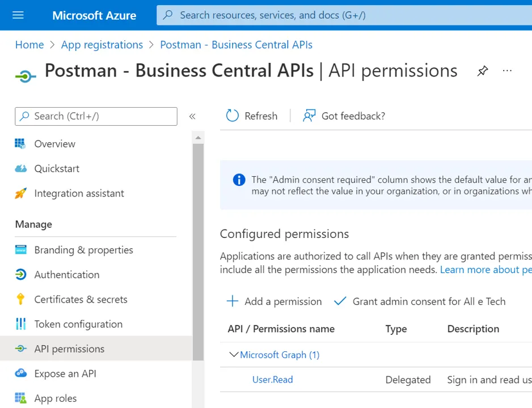Open the User.Read permission
Screen dimensions: 532x408
[272, 380]
